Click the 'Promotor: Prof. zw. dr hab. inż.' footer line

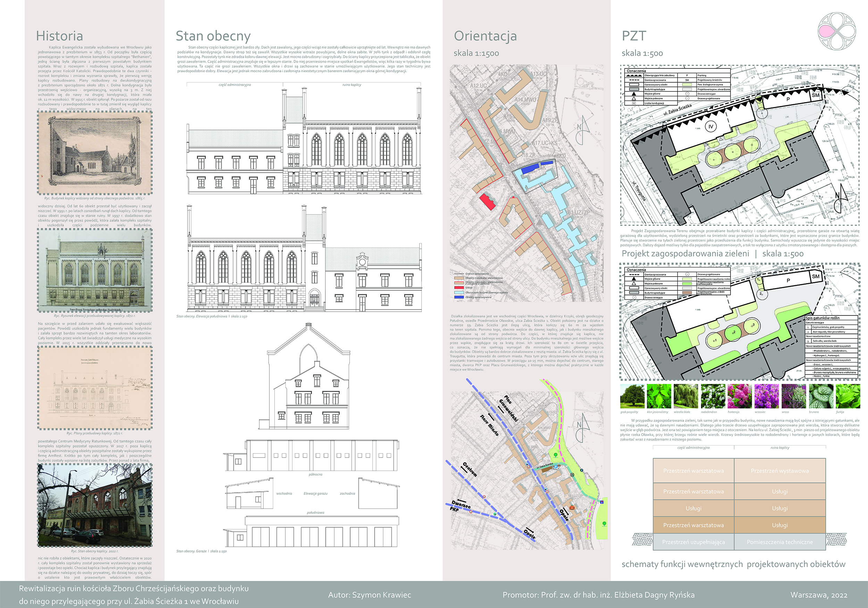tap(599, 595)
